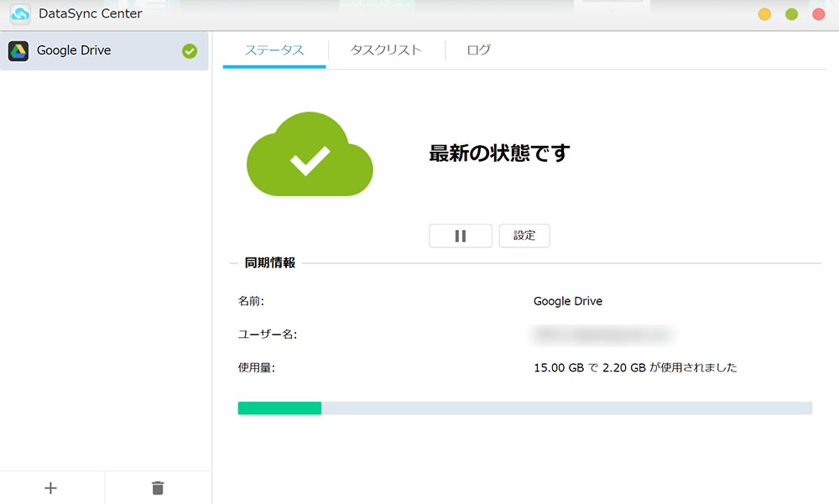The width and height of the screenshot is (839, 504).
Task: Click the 同期情報 section header
Action: tap(269, 263)
